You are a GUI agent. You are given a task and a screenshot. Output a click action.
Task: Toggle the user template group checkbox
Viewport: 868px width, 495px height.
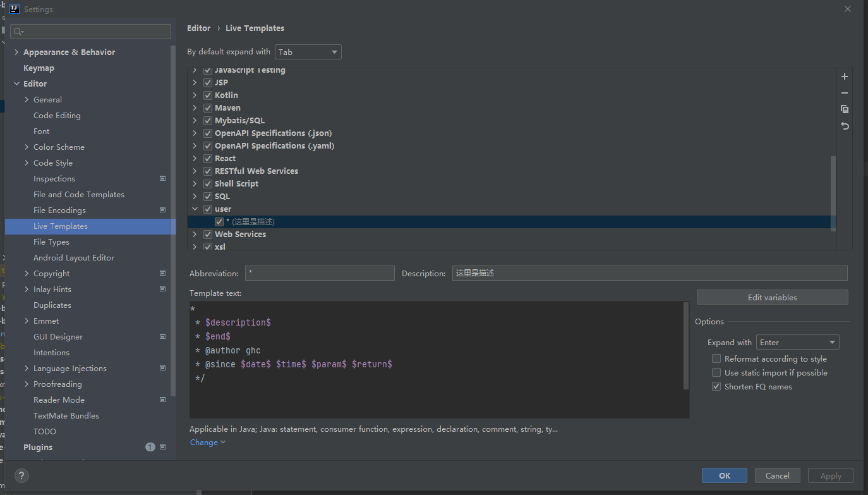tap(207, 209)
